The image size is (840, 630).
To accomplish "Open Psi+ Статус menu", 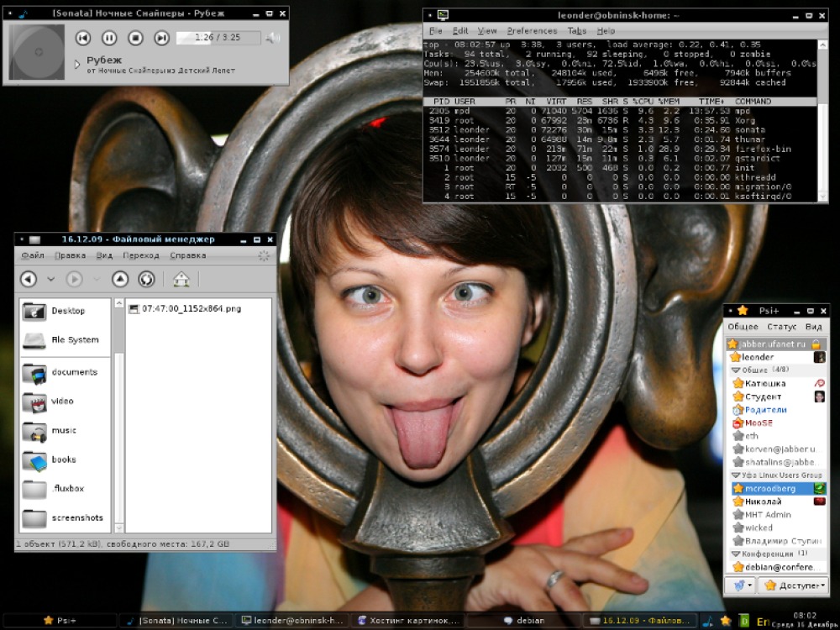I will click(x=781, y=326).
